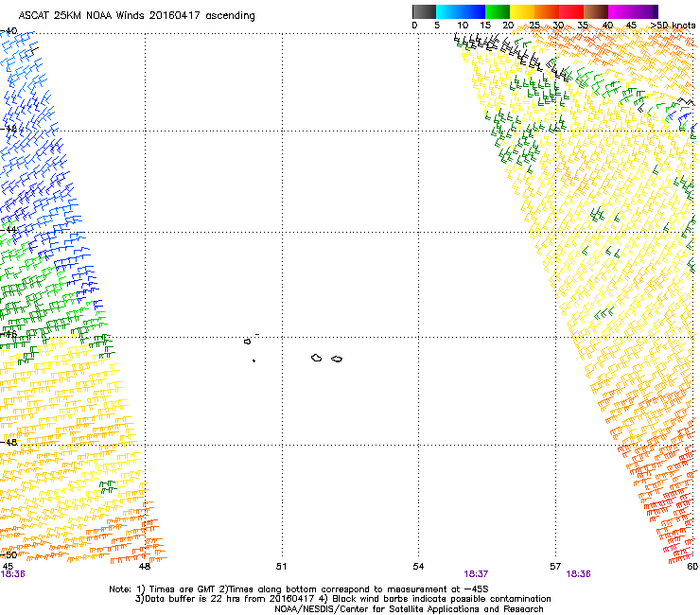The height and width of the screenshot is (615, 700).
Task: Click the 18:36 time label right of 57
Action: click(x=578, y=574)
